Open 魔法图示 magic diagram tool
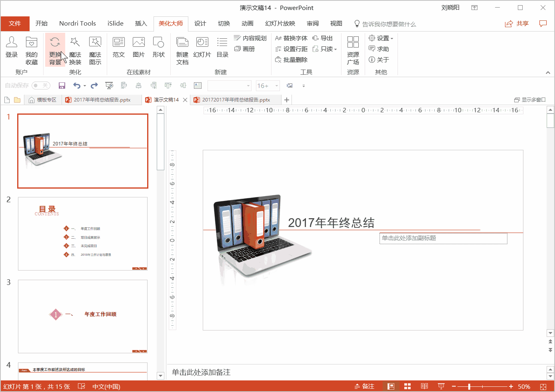Image resolution: width=555 pixels, height=392 pixels. pos(95,50)
